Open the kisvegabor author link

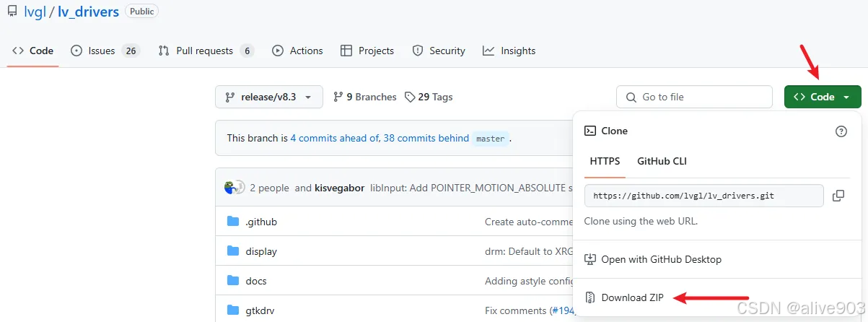click(340, 188)
